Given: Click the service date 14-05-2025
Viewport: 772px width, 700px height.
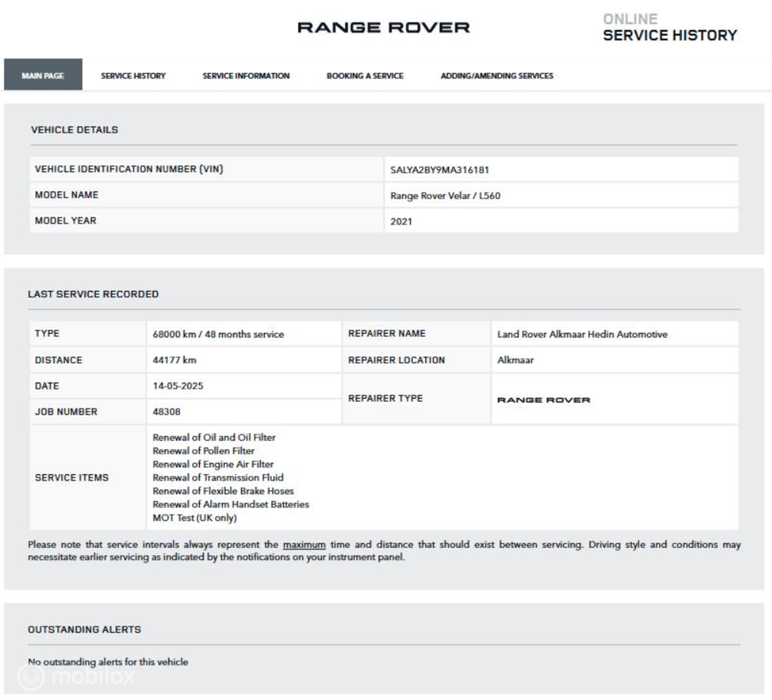Looking at the screenshot, I should 178,386.
